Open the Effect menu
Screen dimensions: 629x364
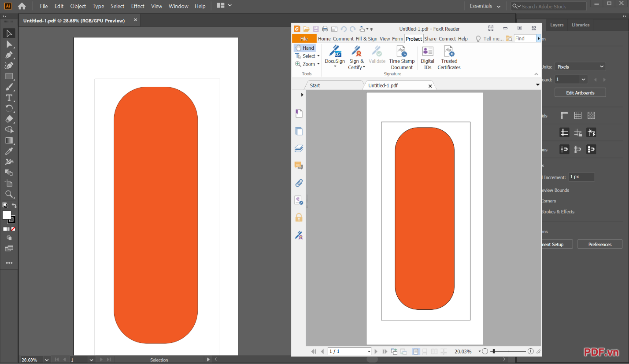[x=137, y=6]
